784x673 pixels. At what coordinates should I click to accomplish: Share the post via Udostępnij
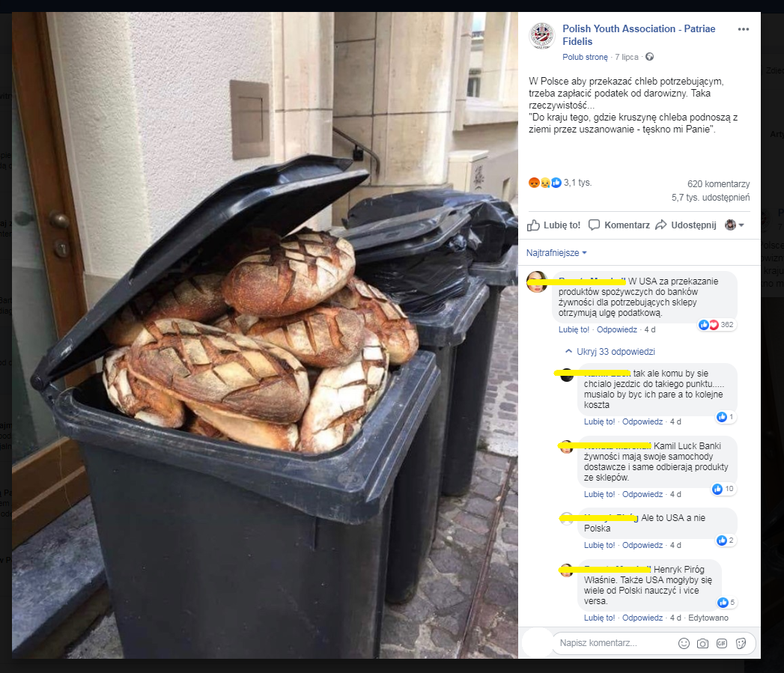[x=686, y=225]
